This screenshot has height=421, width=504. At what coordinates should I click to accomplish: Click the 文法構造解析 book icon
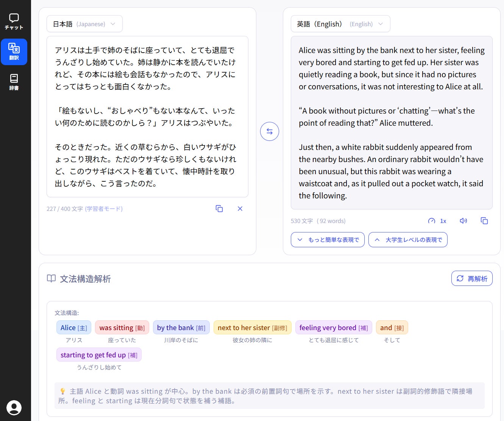(51, 279)
